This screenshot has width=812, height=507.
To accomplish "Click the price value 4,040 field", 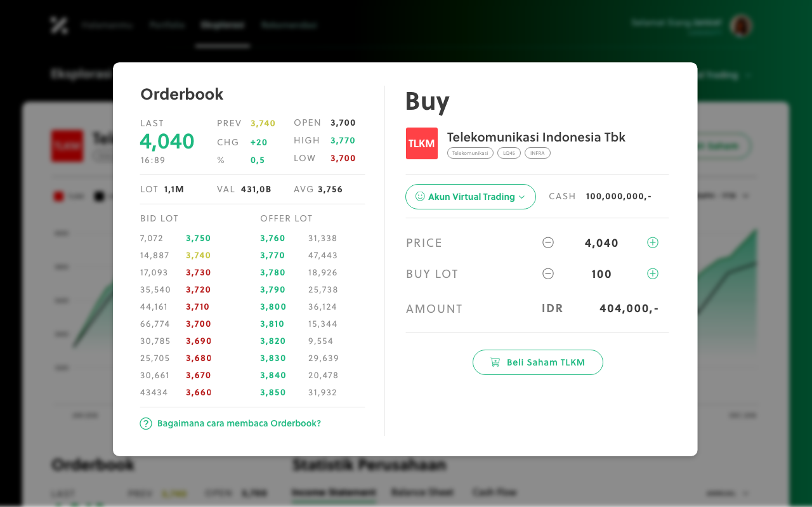I will coord(601,243).
